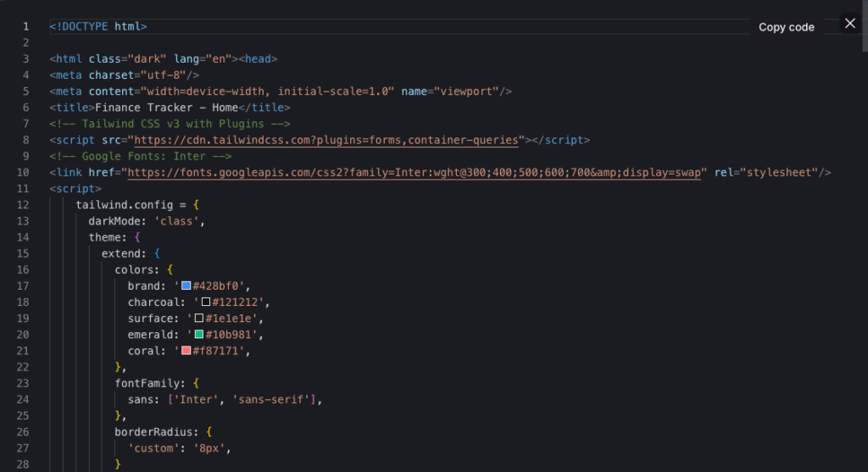Click the brand color swatch #428bf0
This screenshot has height=472, width=868.
[186, 286]
